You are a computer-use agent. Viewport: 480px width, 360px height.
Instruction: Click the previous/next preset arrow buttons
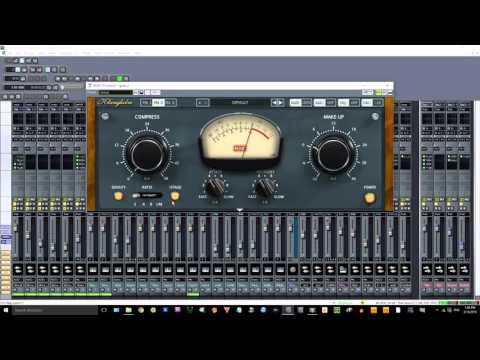coord(277,103)
